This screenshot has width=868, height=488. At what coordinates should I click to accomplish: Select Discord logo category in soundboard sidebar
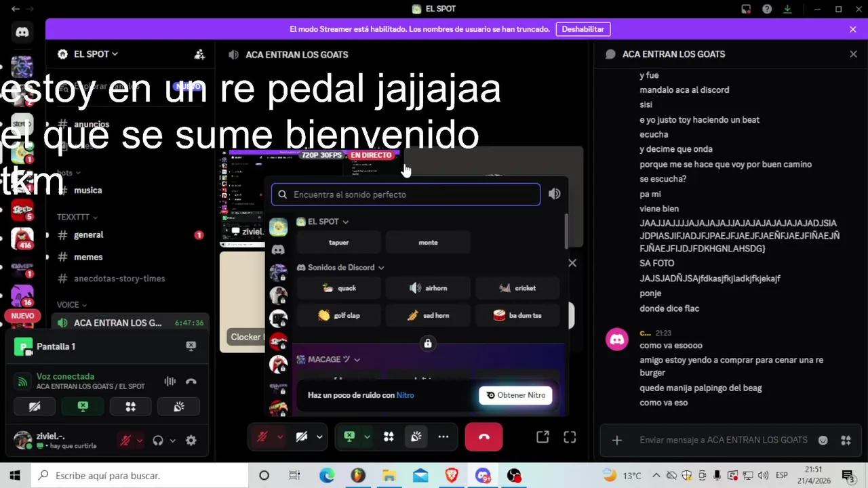(278, 249)
